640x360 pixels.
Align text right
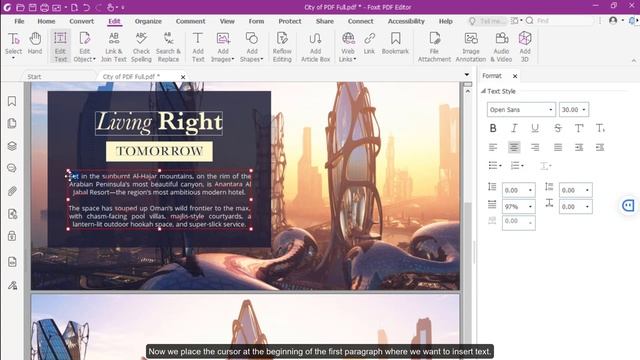(x=535, y=147)
